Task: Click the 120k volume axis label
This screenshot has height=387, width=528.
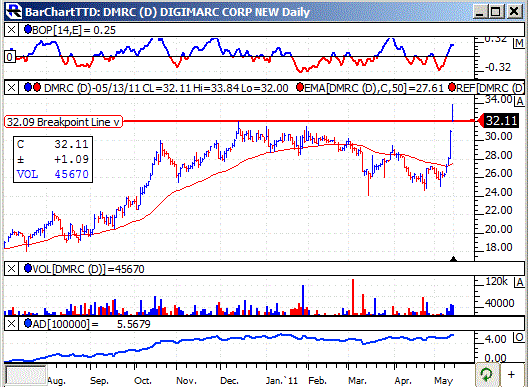Action: [496, 281]
